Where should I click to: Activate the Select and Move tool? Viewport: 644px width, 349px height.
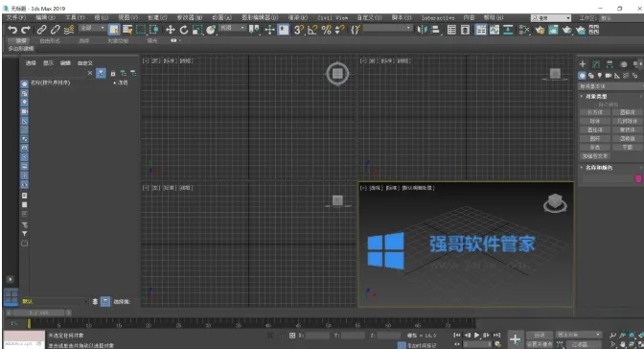(170, 30)
